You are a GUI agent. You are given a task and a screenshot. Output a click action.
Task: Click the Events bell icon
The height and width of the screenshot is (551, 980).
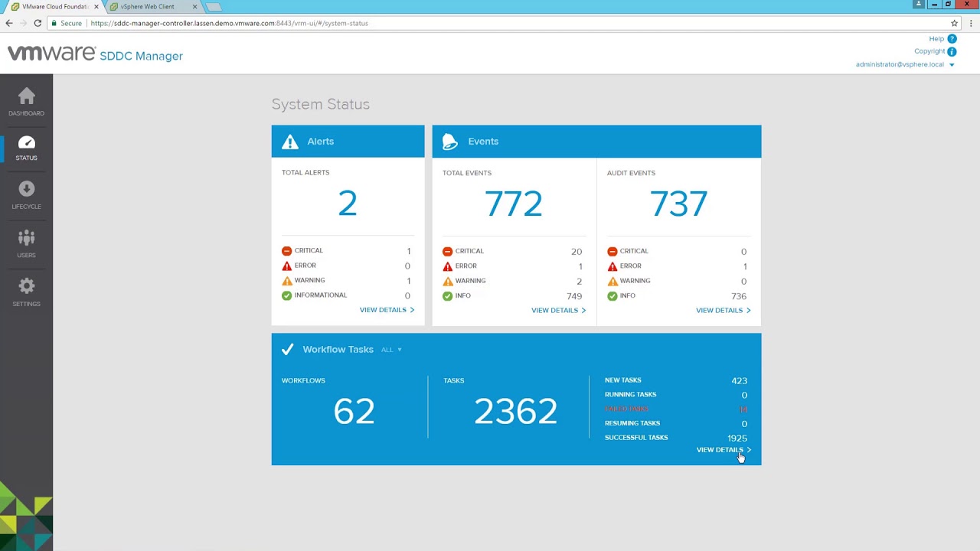point(450,142)
